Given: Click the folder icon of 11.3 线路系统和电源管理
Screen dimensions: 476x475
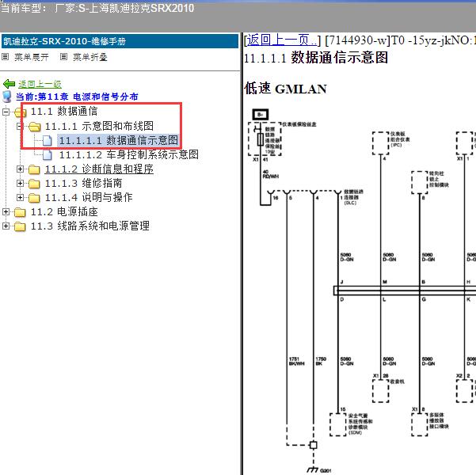Looking at the screenshot, I should pos(20,226).
